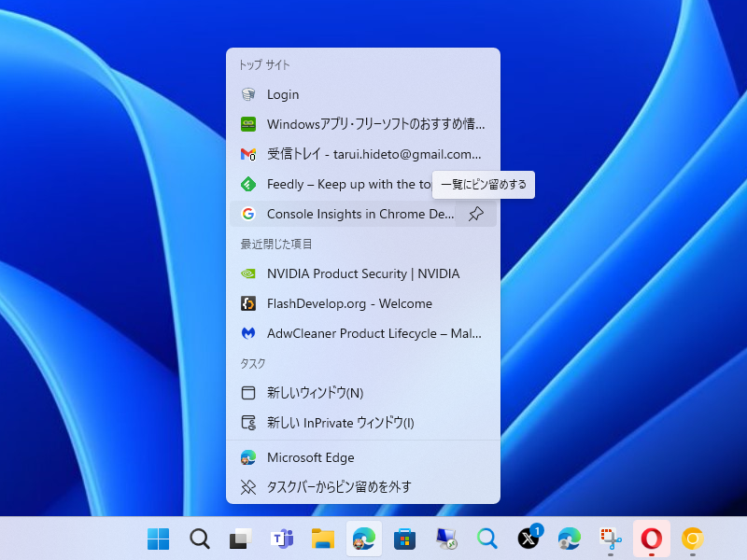Open AdwCleaner Product Lifecycle recent item
This screenshot has height=560, width=747.
(363, 333)
